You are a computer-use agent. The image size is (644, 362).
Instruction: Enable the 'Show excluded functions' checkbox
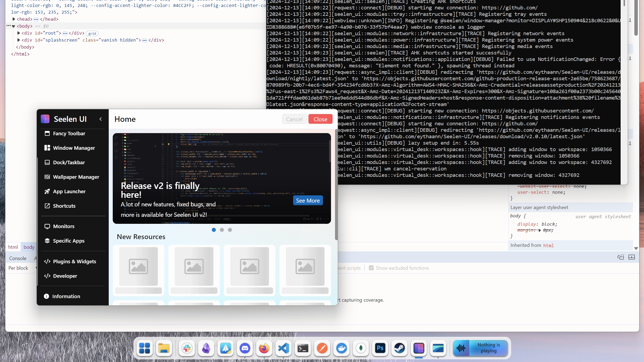[x=371, y=268]
